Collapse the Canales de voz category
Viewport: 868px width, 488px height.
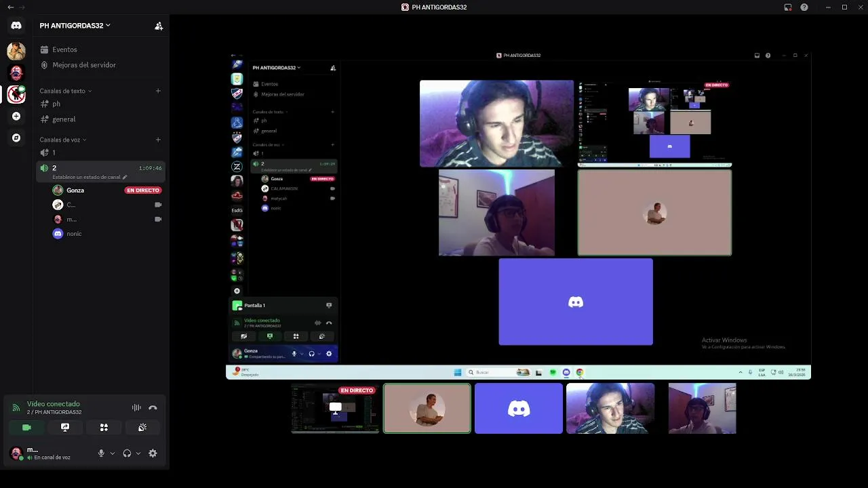pos(63,140)
